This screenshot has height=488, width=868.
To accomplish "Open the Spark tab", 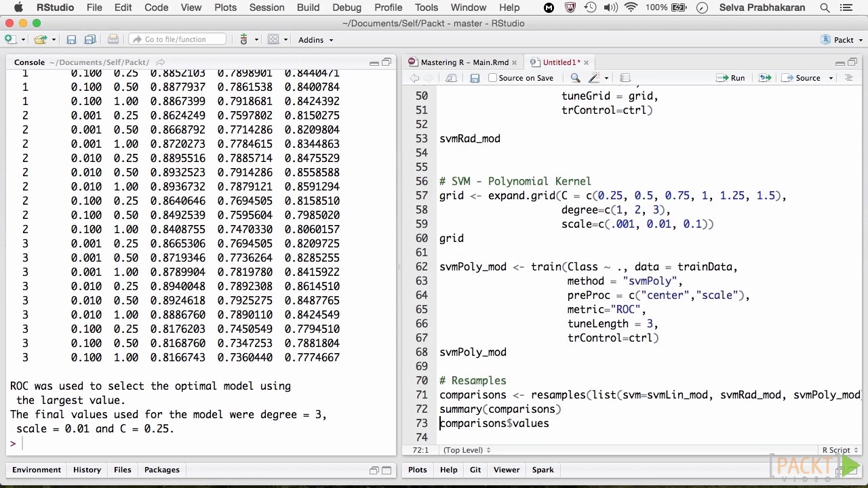I will click(542, 470).
